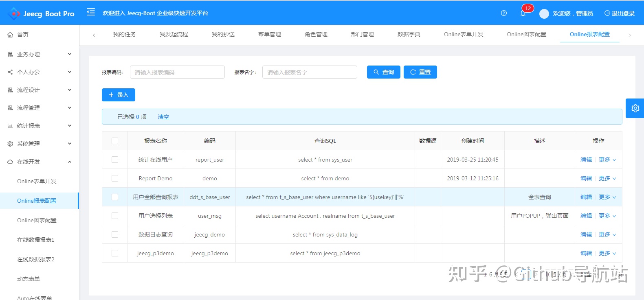The image size is (644, 300).
Task: Toggle the select-all header checkbox
Action: [115, 141]
